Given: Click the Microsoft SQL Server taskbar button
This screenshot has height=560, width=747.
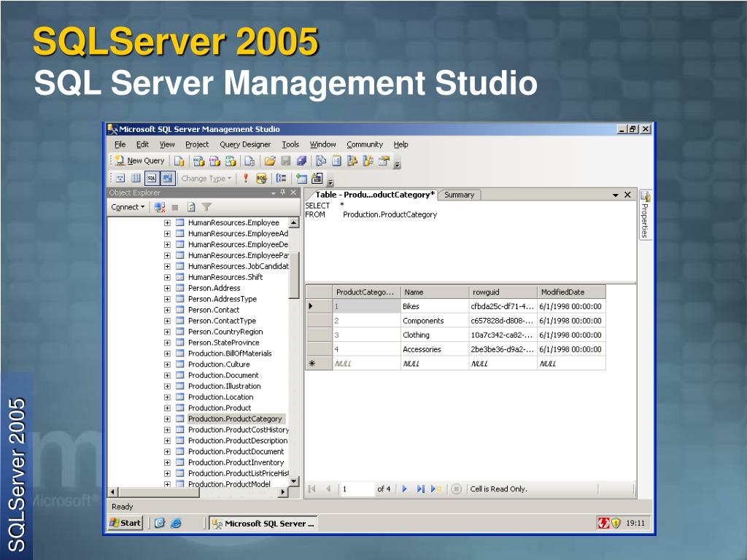Looking at the screenshot, I should coord(263,524).
